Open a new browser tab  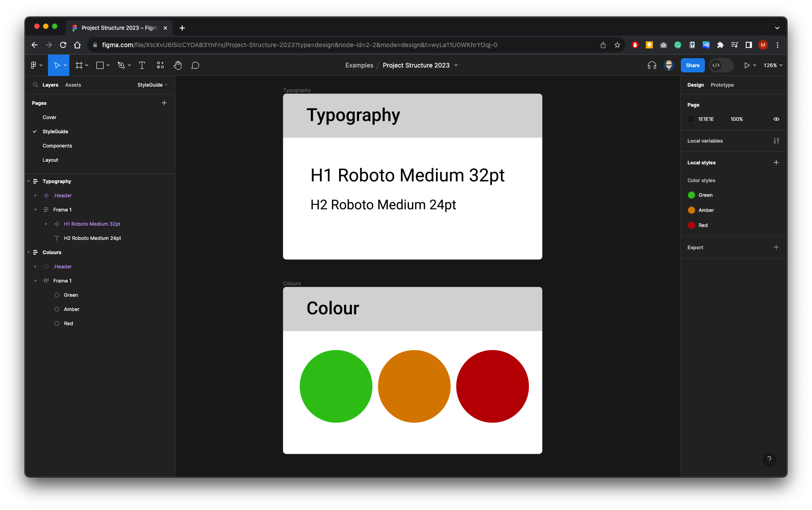[x=182, y=28]
